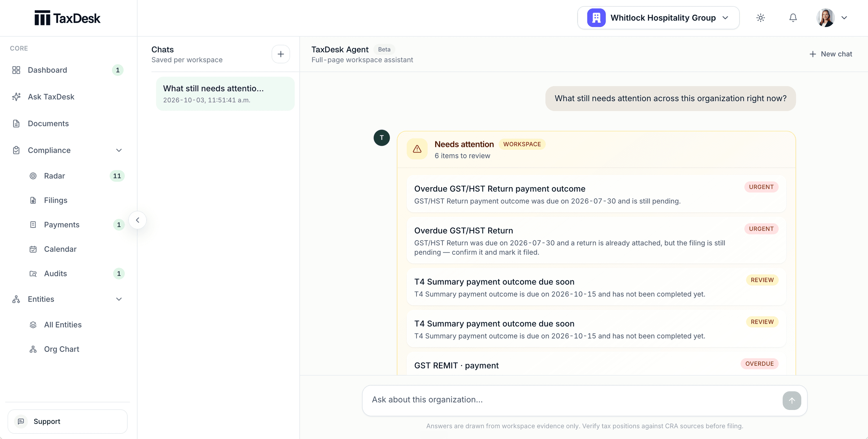Start a chat with the plus icon
Screen dimensions: 868x439
pyautogui.click(x=281, y=54)
